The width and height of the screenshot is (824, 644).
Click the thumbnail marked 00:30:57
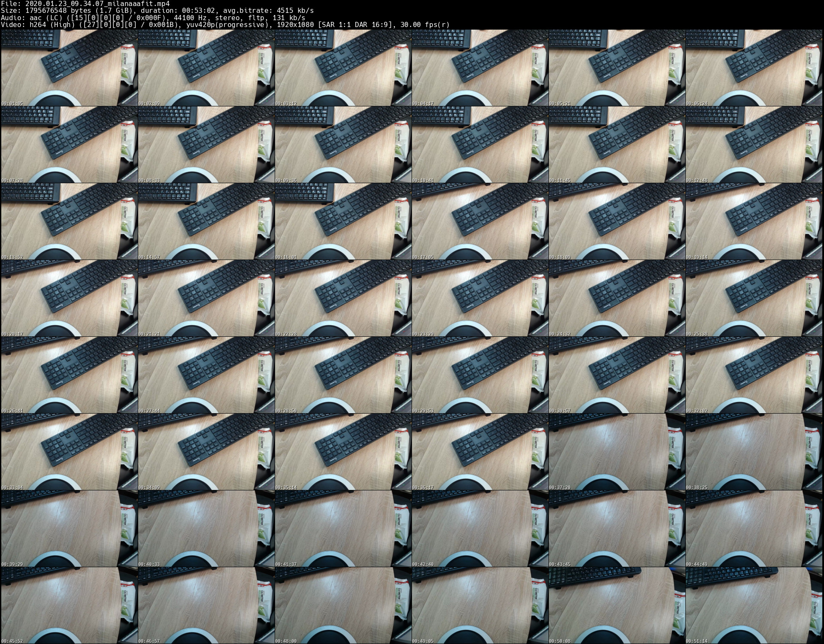click(617, 375)
